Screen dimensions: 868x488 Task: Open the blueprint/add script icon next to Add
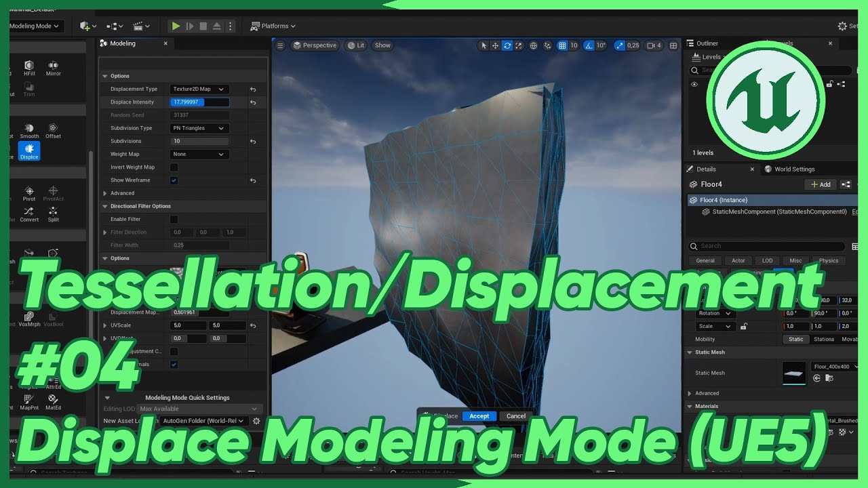[x=846, y=184]
